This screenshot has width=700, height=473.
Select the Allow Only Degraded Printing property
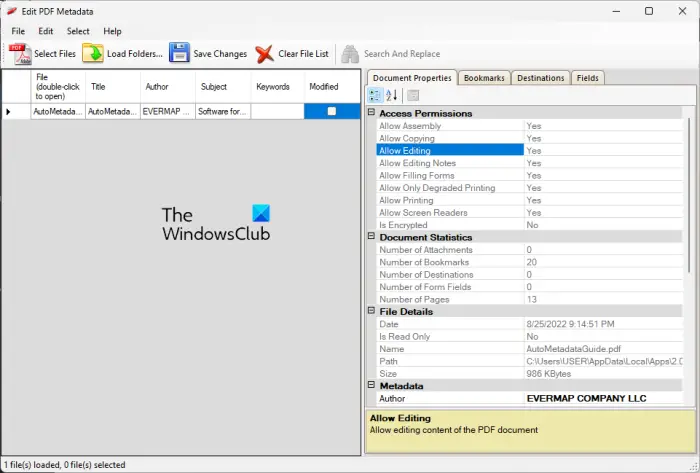(x=529, y=188)
